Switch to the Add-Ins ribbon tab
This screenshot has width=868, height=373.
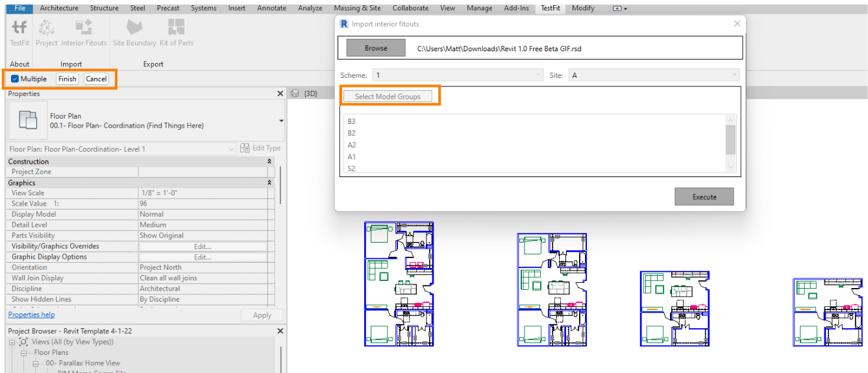[x=517, y=8]
